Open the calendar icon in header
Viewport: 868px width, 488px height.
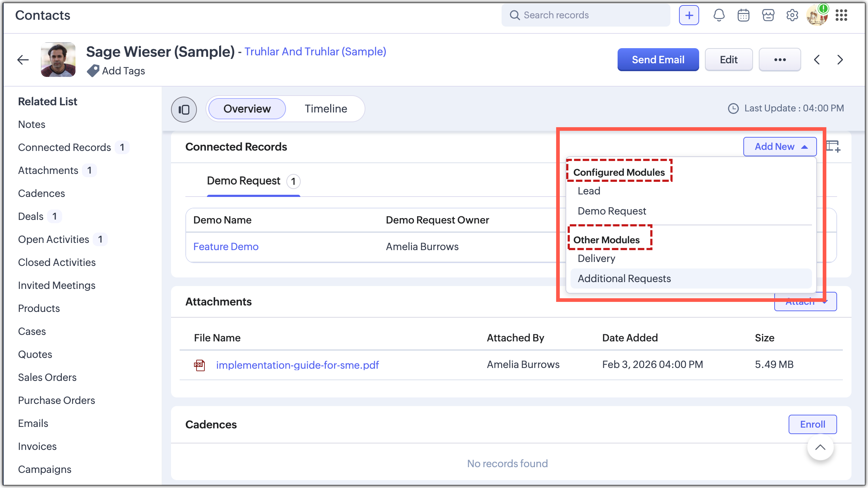point(743,15)
